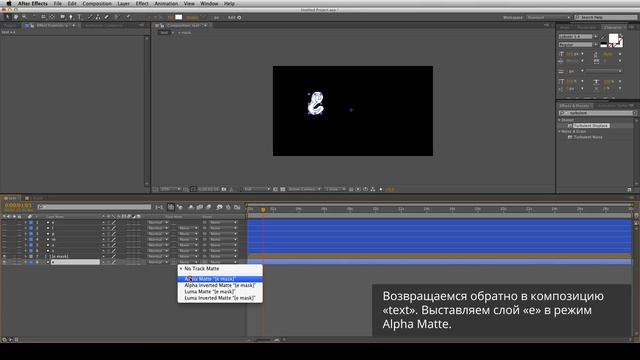640x360 pixels.
Task: Select the Turbulent Displace effect
Action: point(591,126)
